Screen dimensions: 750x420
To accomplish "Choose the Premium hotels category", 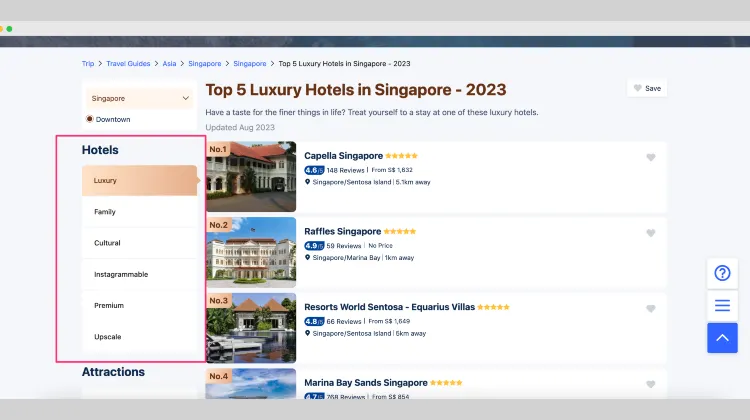I will point(139,306).
